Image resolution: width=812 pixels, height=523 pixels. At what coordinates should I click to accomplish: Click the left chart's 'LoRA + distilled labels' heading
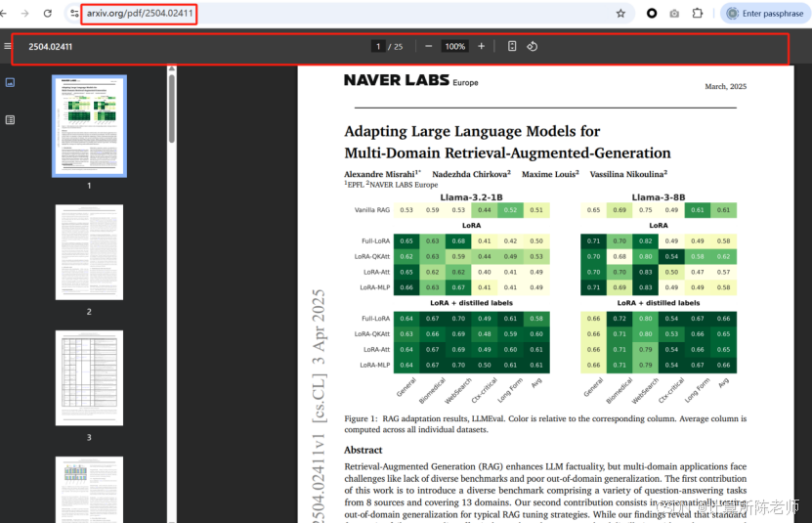tap(471, 303)
